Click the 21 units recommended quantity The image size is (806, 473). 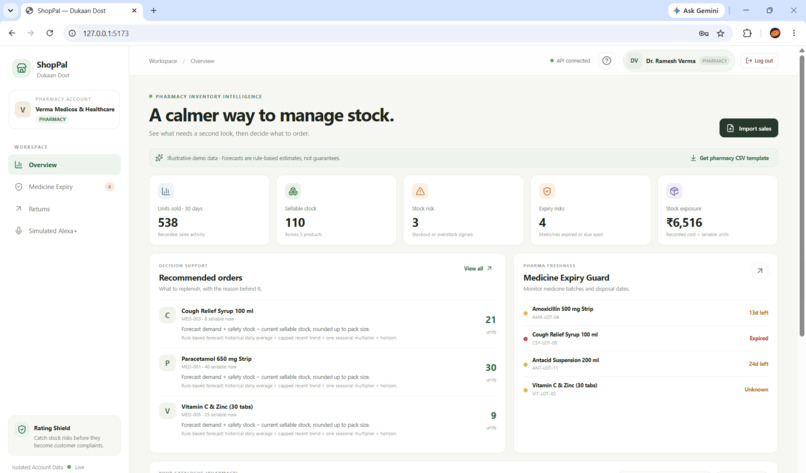click(491, 320)
